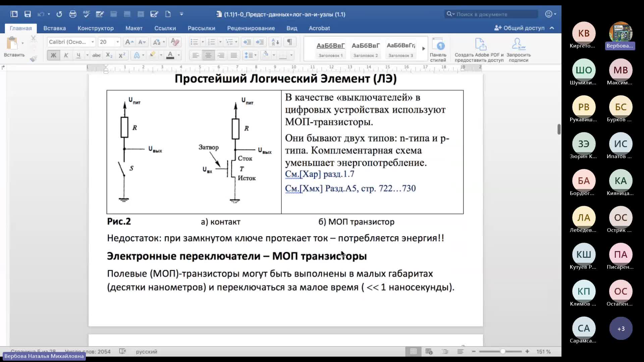Toggle bold Ж formatting
644x362 pixels.
[53, 55]
